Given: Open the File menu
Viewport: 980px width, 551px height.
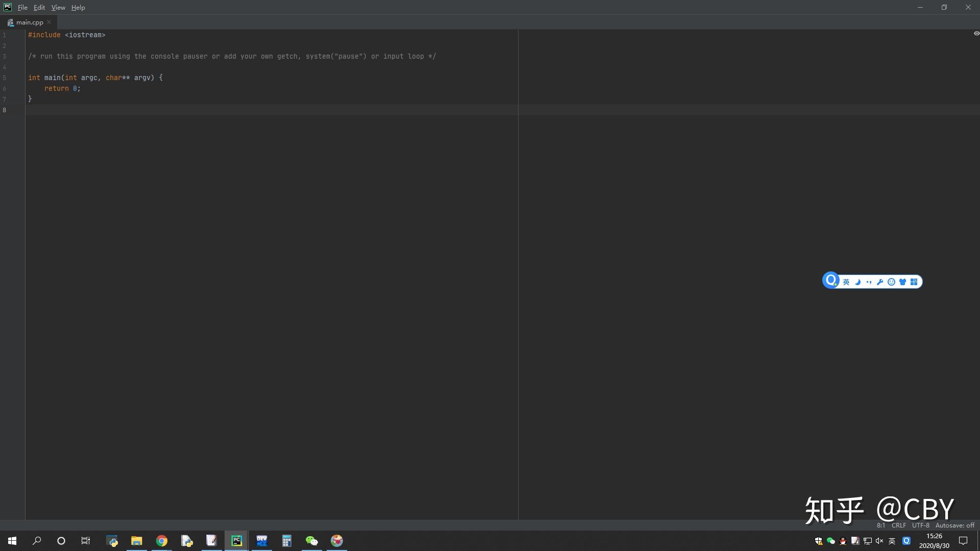Looking at the screenshot, I should [22, 7].
